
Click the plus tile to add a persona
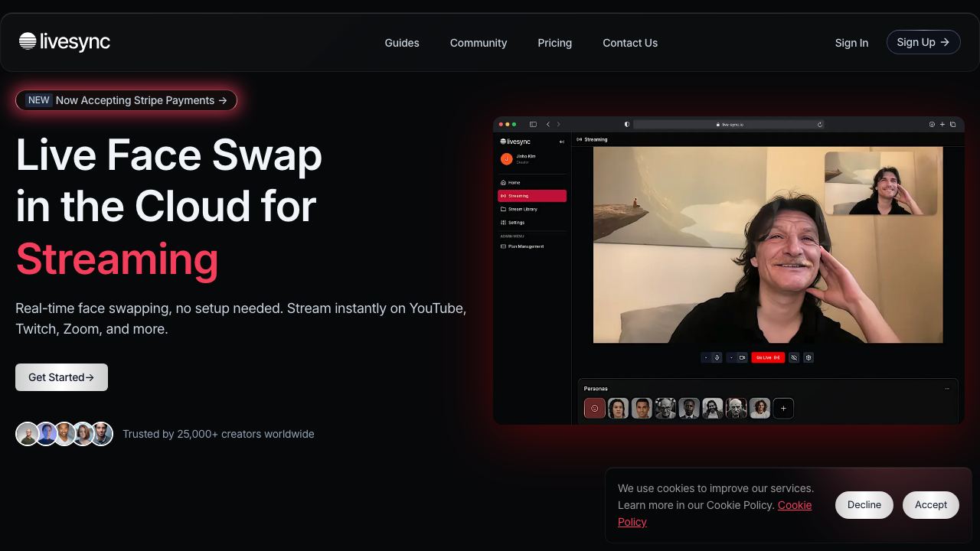click(783, 409)
